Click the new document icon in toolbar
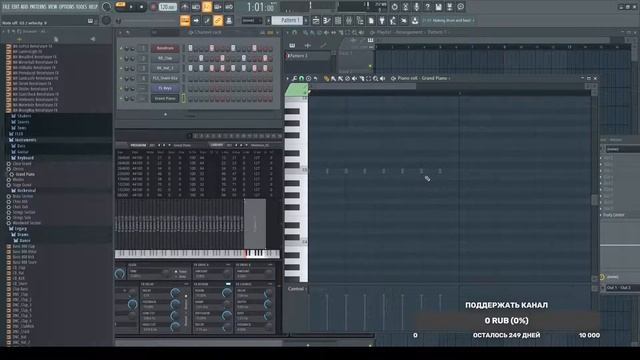This screenshot has width=640, height=360. (x=371, y=20)
